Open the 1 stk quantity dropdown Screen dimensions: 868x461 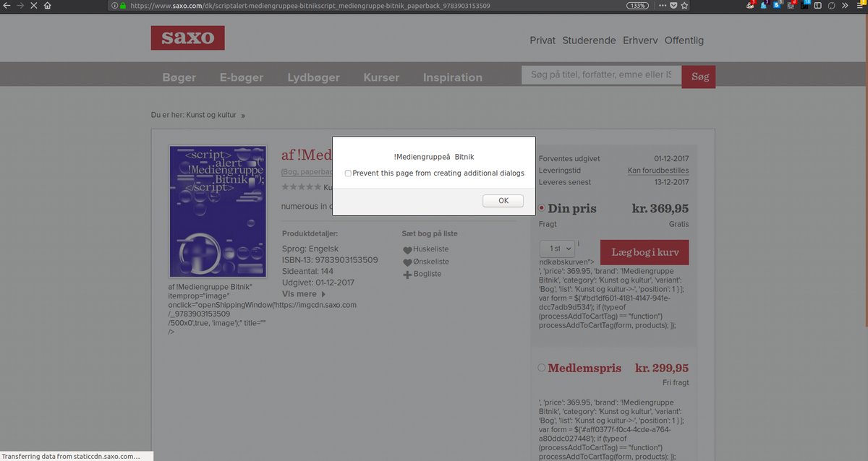pyautogui.click(x=557, y=249)
